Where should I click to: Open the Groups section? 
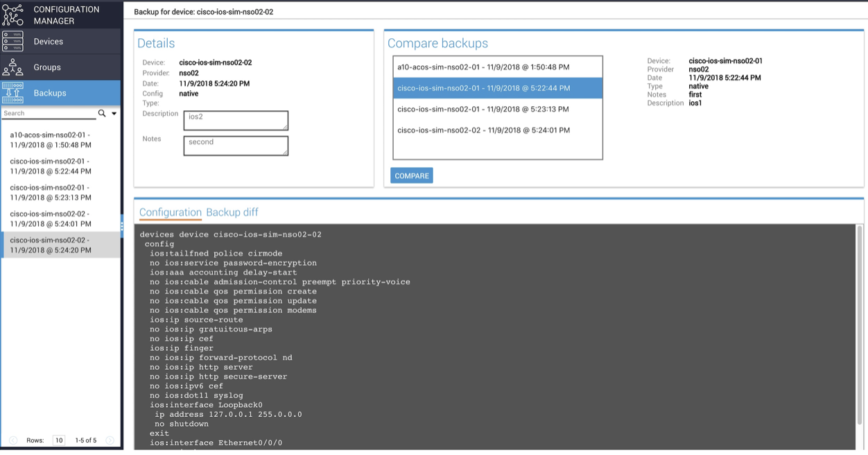click(47, 67)
